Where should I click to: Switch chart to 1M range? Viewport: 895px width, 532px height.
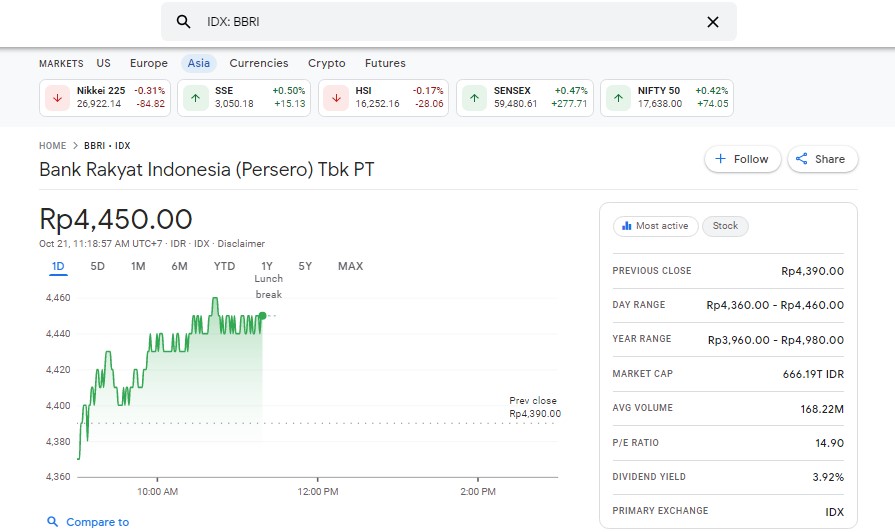point(138,267)
